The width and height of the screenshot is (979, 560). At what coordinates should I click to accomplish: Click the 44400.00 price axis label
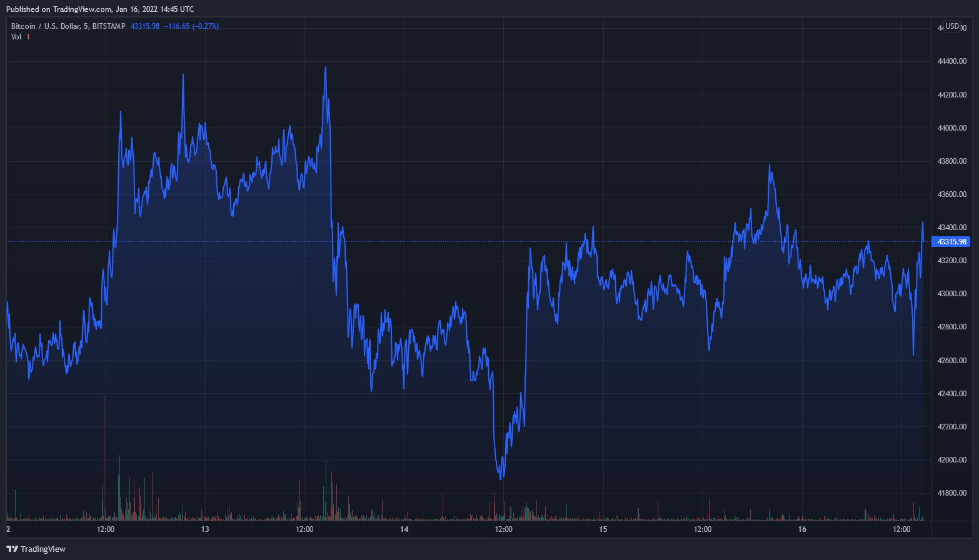(x=952, y=61)
